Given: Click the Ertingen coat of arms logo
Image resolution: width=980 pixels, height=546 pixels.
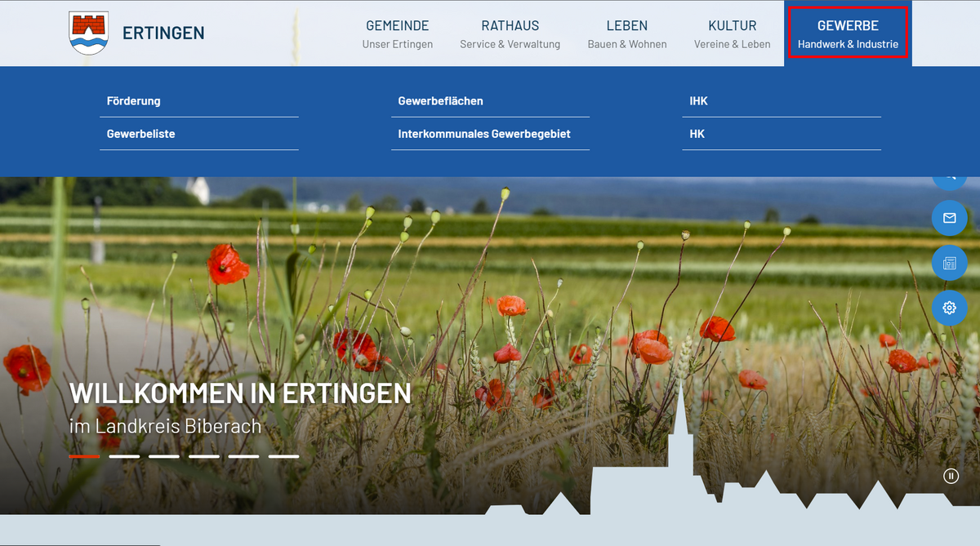Looking at the screenshot, I should click(x=88, y=33).
